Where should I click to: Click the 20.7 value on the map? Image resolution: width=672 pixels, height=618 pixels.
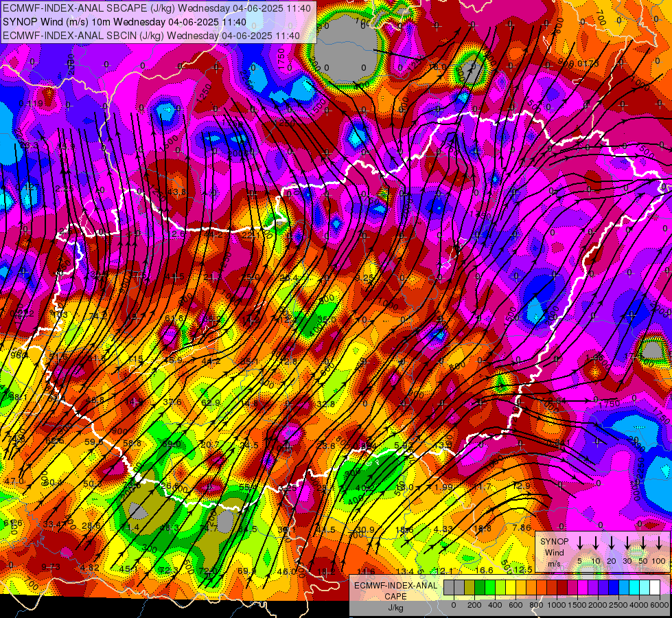[210, 445]
